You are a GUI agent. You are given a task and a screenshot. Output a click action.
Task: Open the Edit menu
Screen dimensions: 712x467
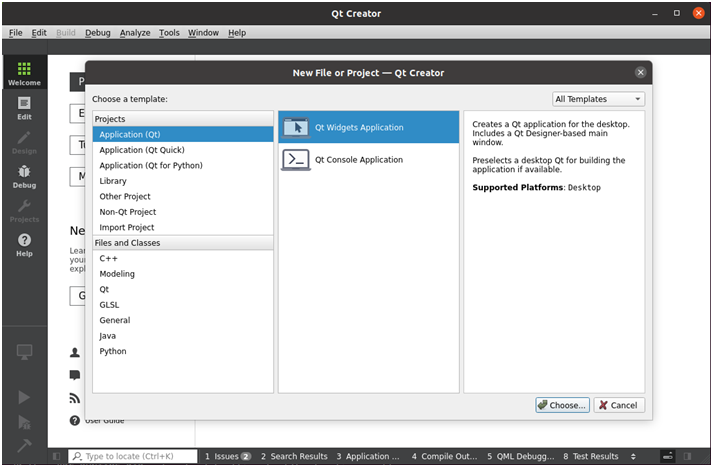[39, 33]
